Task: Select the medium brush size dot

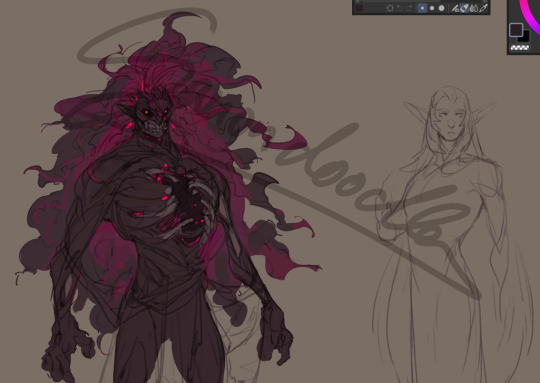Action: click(x=432, y=8)
